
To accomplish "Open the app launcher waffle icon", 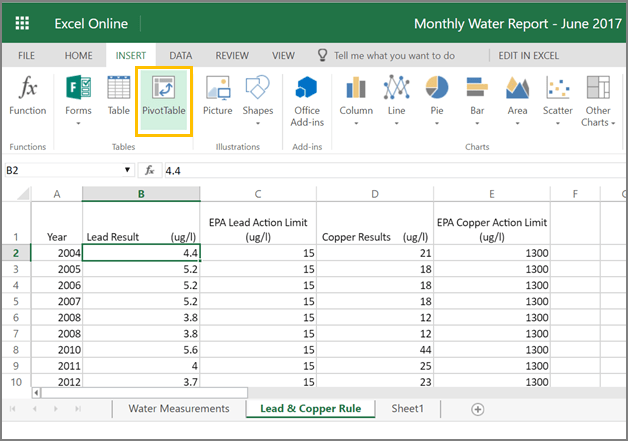I will [22, 22].
